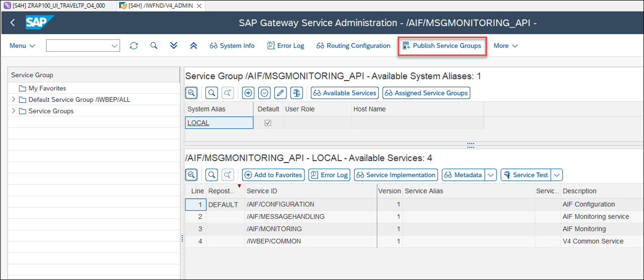The image size is (644, 280).
Task: Open Routing Configuration
Action: point(353,46)
